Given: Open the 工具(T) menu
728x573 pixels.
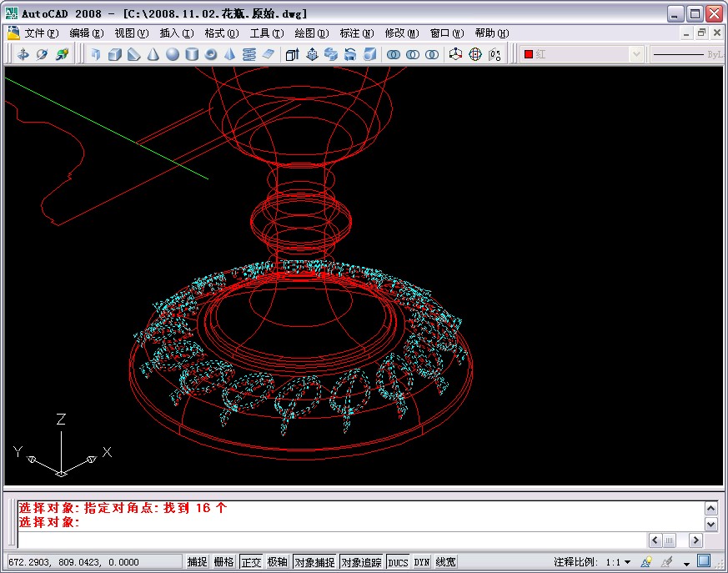Looking at the screenshot, I should (x=267, y=33).
